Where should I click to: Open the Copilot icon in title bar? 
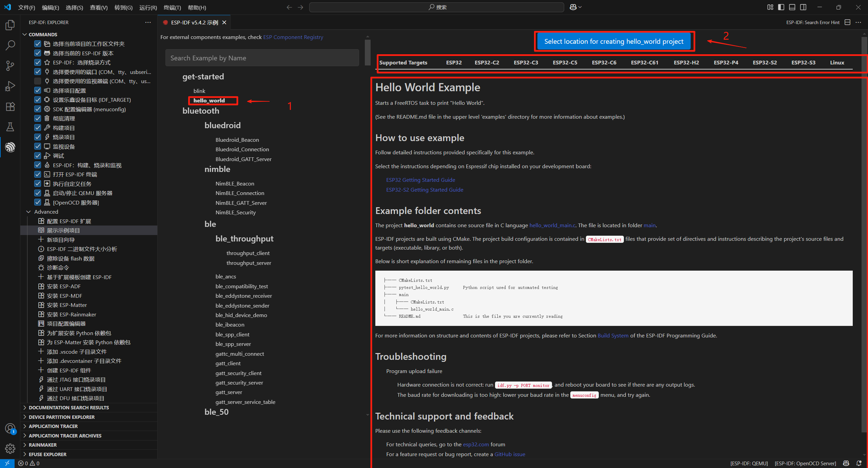coord(573,7)
